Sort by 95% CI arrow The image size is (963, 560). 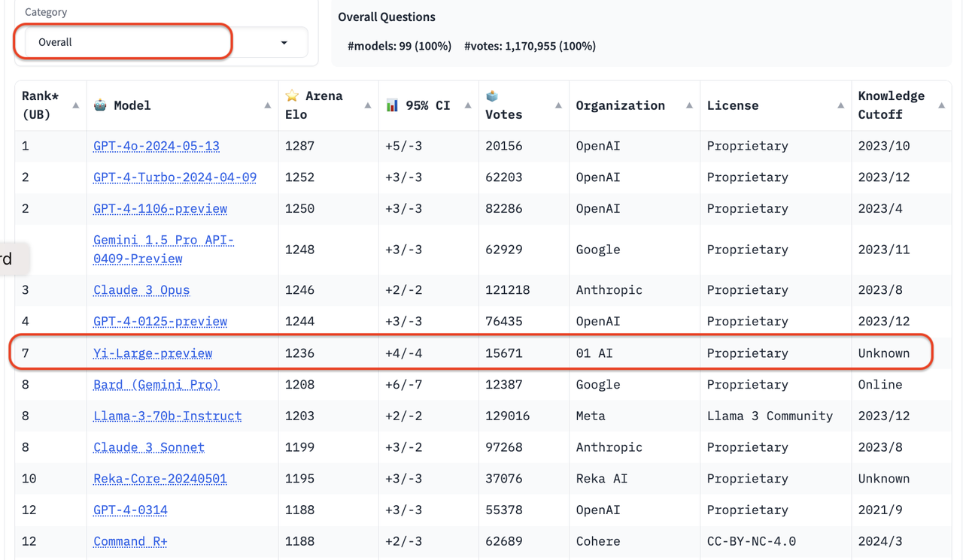coord(468,106)
